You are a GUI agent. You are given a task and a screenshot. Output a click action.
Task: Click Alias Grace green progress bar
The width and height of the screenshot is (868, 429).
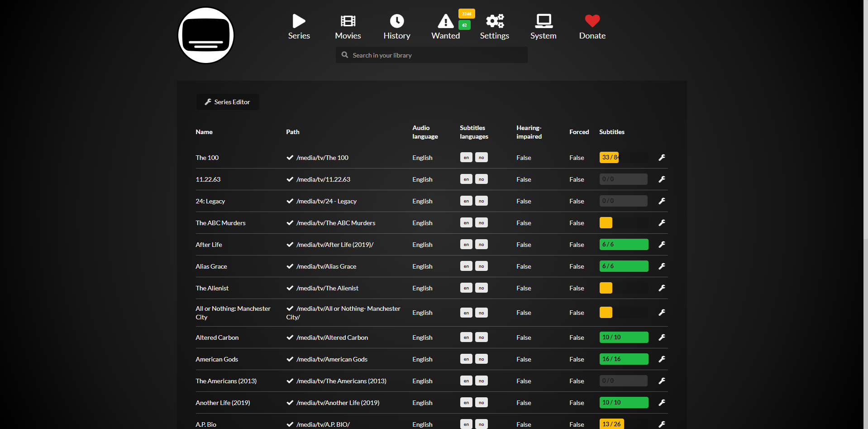[x=624, y=266]
